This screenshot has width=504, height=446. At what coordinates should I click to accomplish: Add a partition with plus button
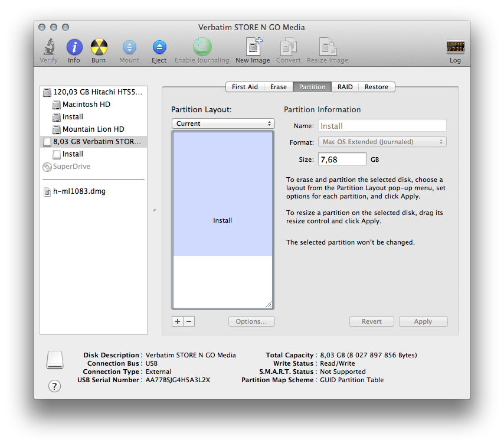pos(178,321)
